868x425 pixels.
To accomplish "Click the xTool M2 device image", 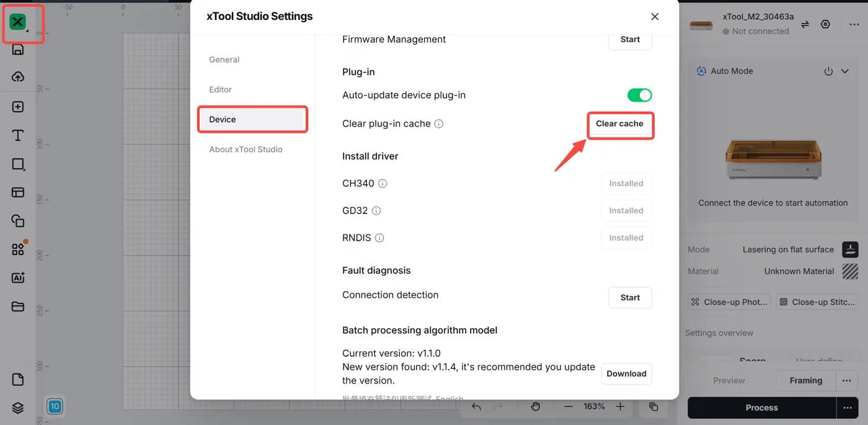I will pos(773,159).
